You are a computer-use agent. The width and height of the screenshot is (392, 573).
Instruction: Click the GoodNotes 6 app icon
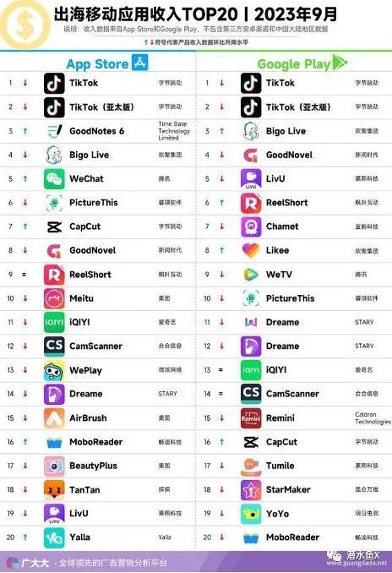[x=54, y=131]
